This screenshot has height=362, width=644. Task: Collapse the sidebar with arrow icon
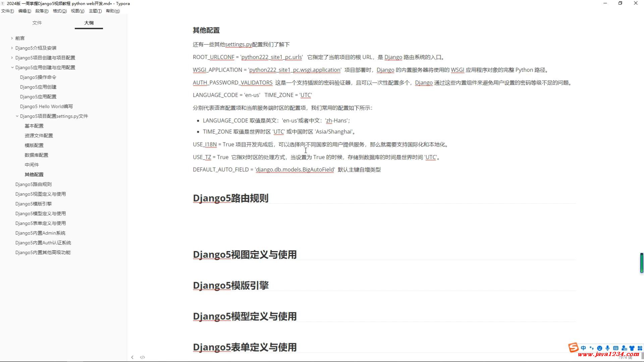coord(132,357)
